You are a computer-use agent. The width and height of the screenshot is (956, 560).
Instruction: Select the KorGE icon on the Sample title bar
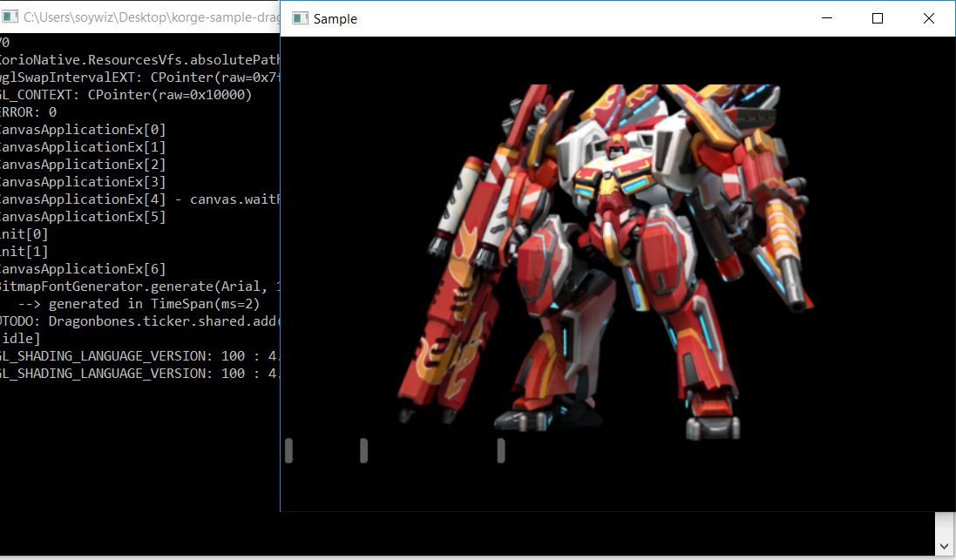tap(300, 17)
